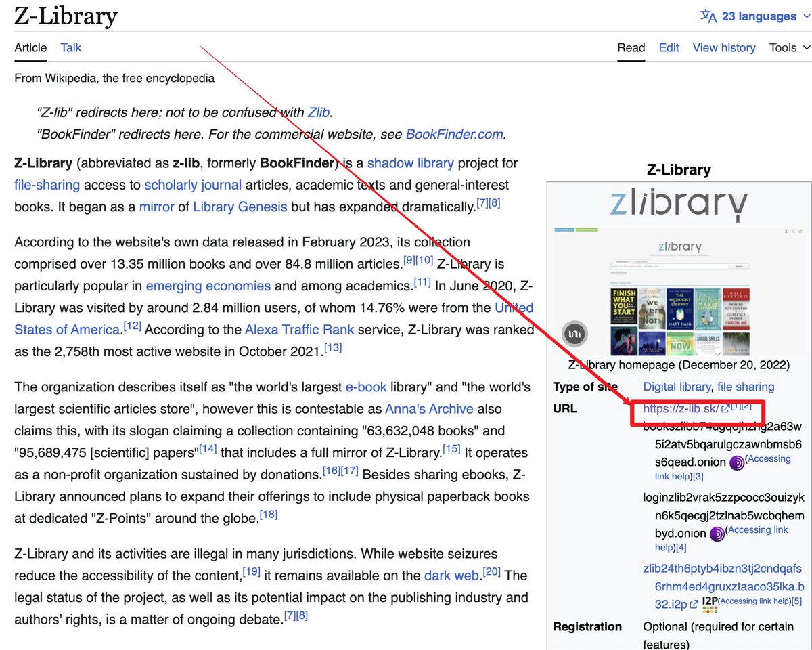This screenshot has width=812, height=650.
Task: Follow the Zlib disambiguation link
Action: pyautogui.click(x=318, y=112)
